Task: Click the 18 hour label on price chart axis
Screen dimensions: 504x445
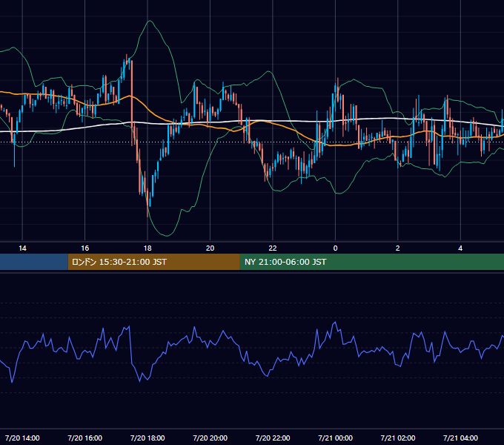Action: coord(147,248)
